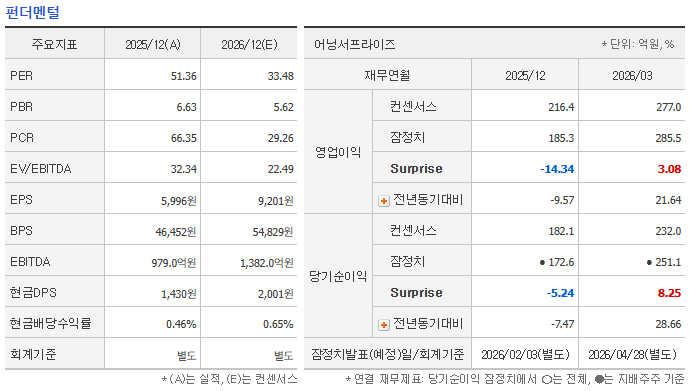690x391 pixels.
Task: Expand net income 전년동기대비 plus icon
Action: pos(384,325)
